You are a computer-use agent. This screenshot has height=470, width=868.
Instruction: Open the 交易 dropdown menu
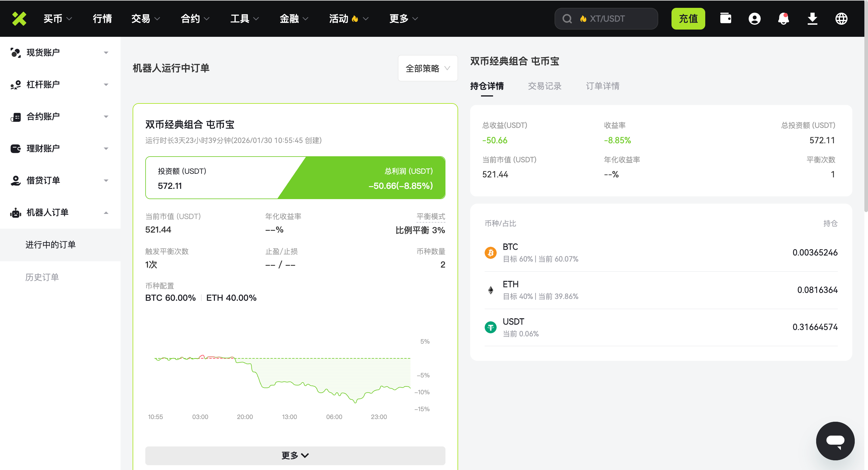point(146,18)
